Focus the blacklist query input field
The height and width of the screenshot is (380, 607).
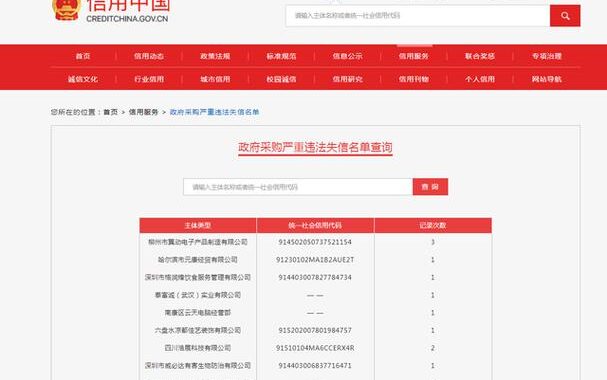[298, 187]
